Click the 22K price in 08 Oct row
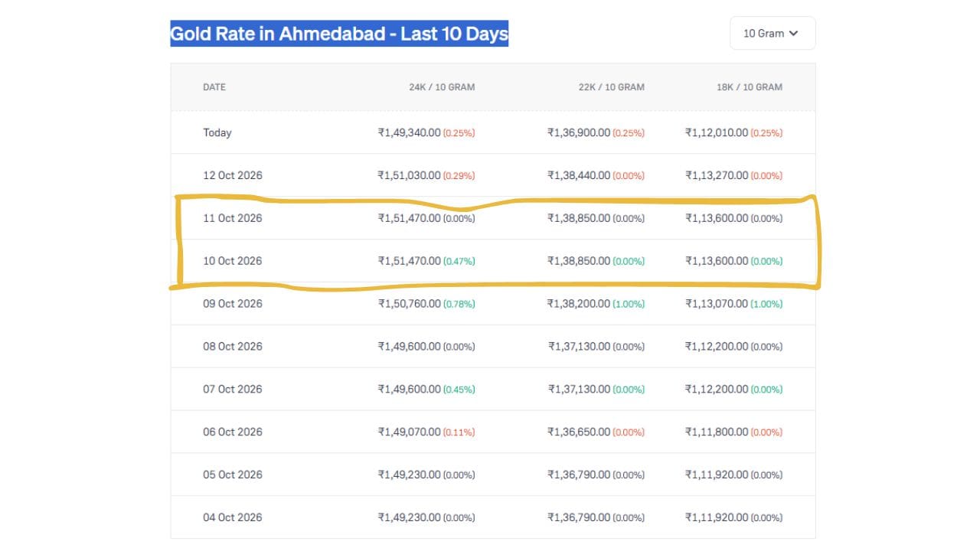Screen dimensions: 980x551 (x=579, y=347)
